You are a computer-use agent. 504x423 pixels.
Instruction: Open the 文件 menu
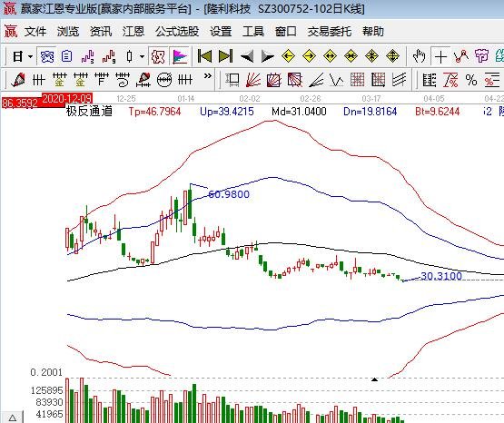(35, 32)
